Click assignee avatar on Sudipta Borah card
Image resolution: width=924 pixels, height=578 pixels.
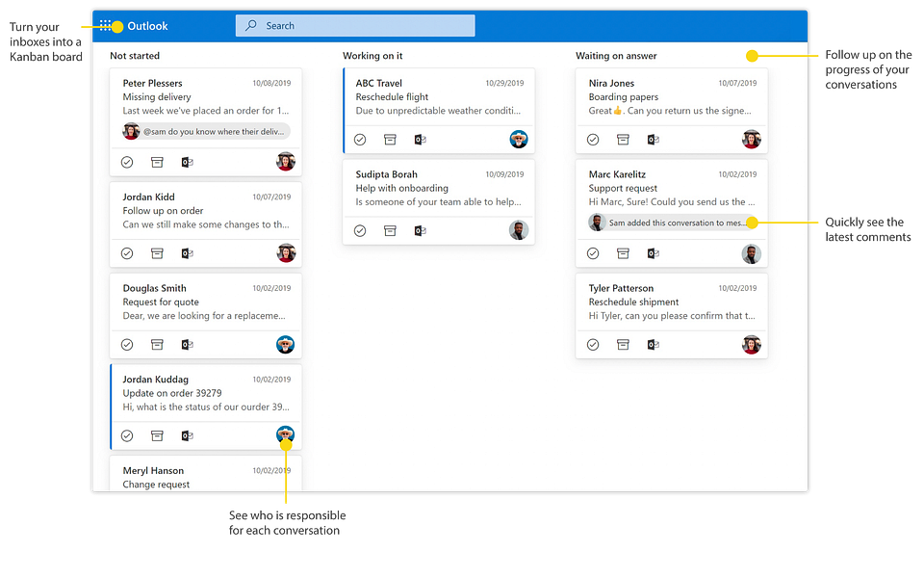click(x=519, y=230)
